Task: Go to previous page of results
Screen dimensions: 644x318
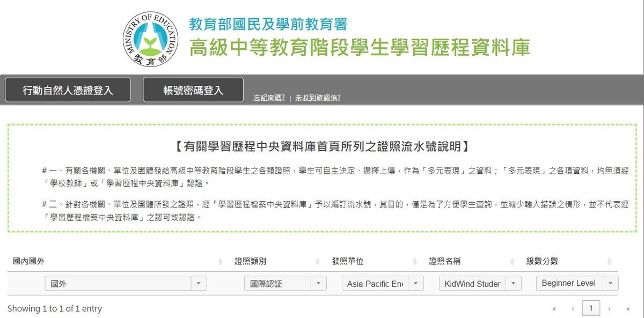Action: [x=573, y=309]
